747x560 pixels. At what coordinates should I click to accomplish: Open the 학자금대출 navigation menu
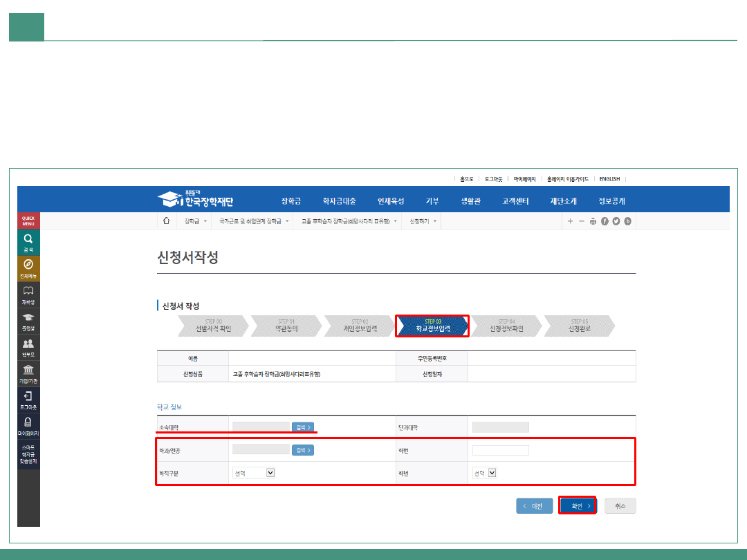(x=339, y=201)
